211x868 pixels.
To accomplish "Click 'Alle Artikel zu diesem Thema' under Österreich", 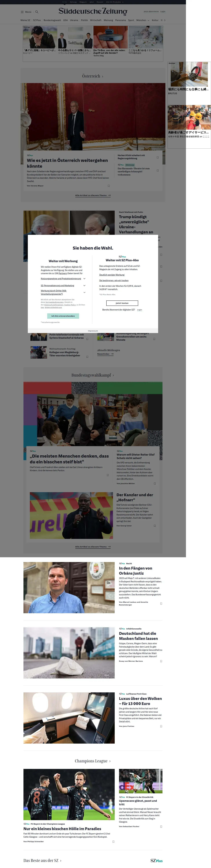I will [93, 195].
